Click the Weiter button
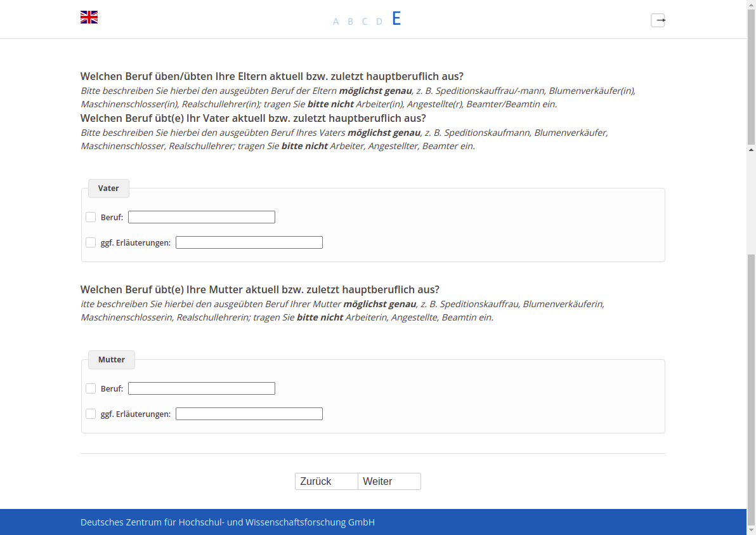 click(x=389, y=482)
